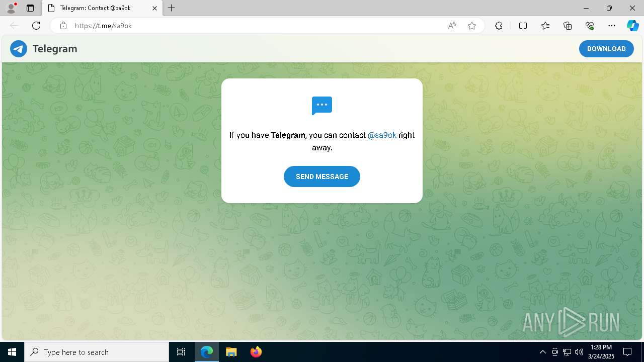Click the chat bubble icon in card

tap(322, 106)
